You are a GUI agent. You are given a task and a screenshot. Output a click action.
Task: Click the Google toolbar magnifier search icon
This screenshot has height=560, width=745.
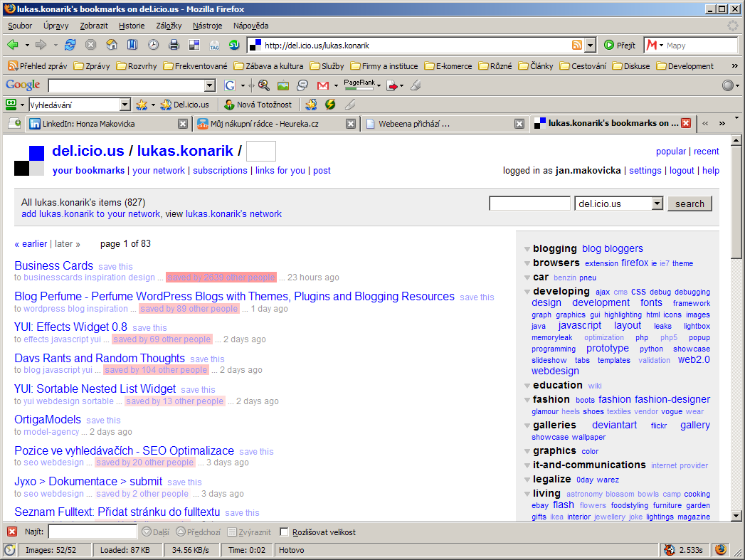(x=264, y=85)
